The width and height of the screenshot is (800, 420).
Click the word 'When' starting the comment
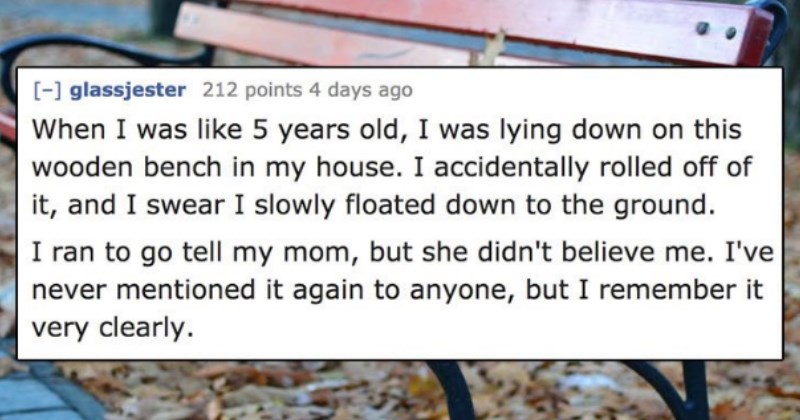[70, 129]
